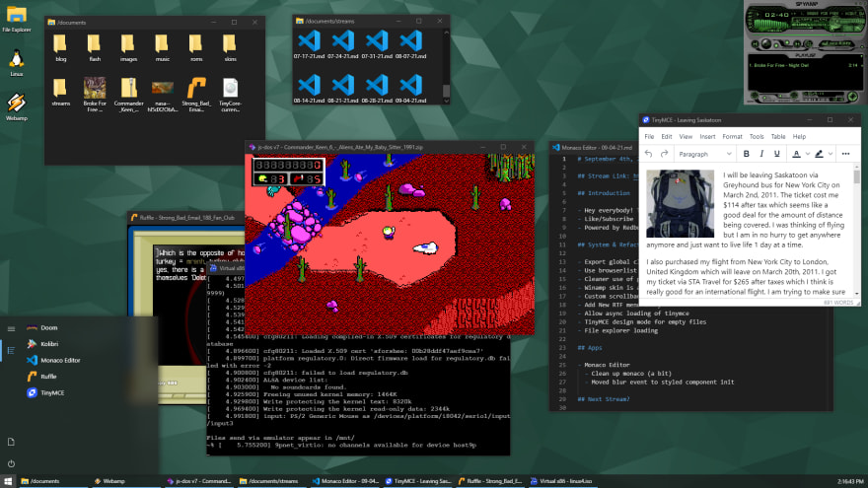Toggle Bold in the TinyMCE toolbar
This screenshot has width=868, height=488.
pos(747,154)
